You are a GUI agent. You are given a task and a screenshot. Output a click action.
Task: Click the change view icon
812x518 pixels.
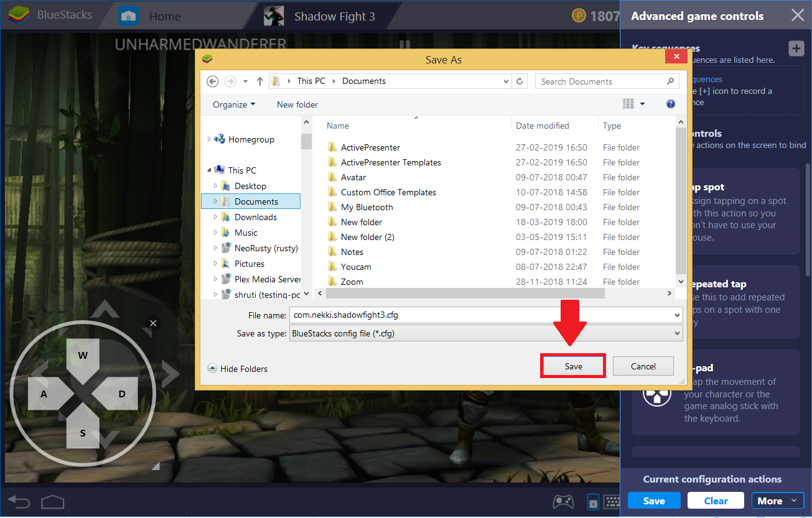[628, 104]
